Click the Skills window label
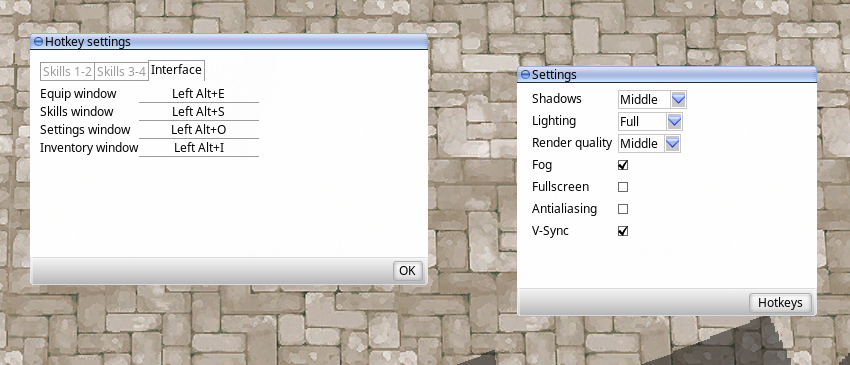Screen dimensions: 850x365 [x=76, y=112]
